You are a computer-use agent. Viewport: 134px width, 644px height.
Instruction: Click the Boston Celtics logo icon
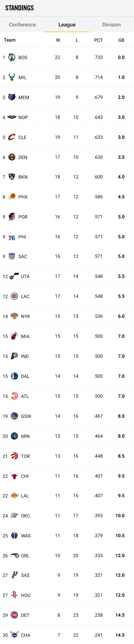12,57
